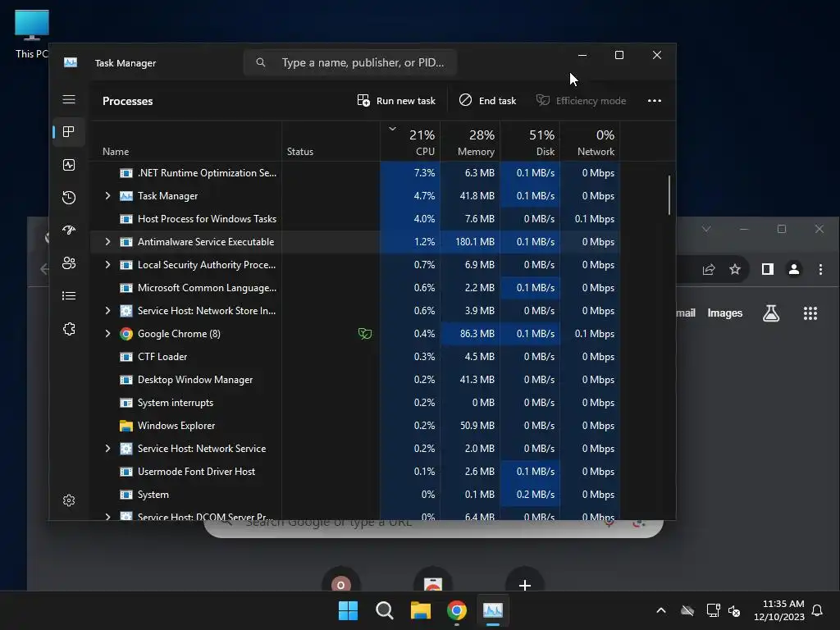Open the Performance page icon in sidebar
840x630 pixels.
69,165
